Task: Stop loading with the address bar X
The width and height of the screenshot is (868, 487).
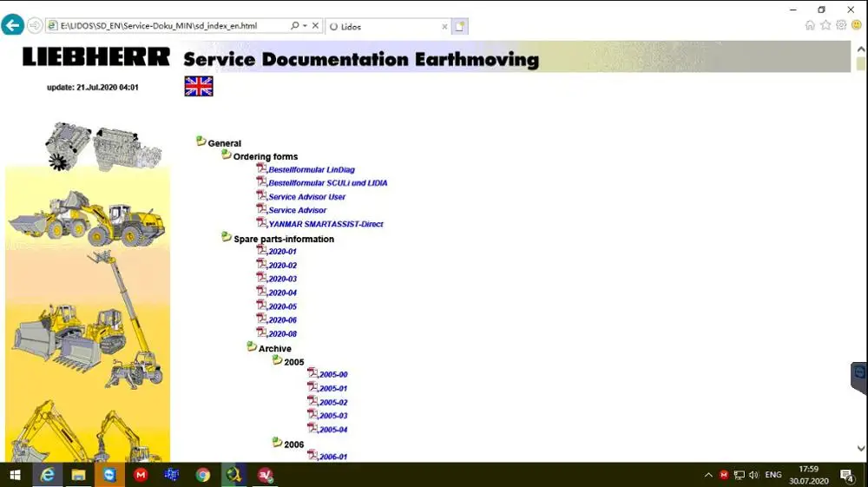Action: coord(315,25)
